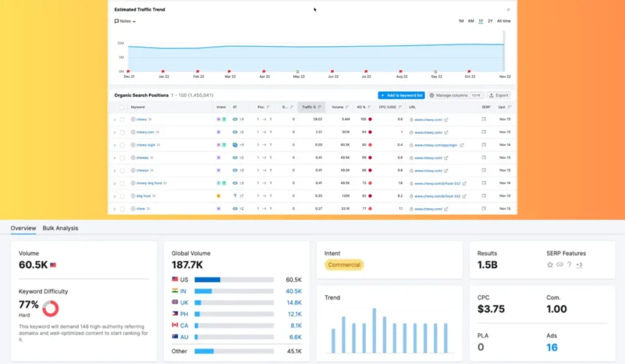This screenshot has width=625, height=364.
Task: Click the star icon under SERP Features
Action: point(550,265)
